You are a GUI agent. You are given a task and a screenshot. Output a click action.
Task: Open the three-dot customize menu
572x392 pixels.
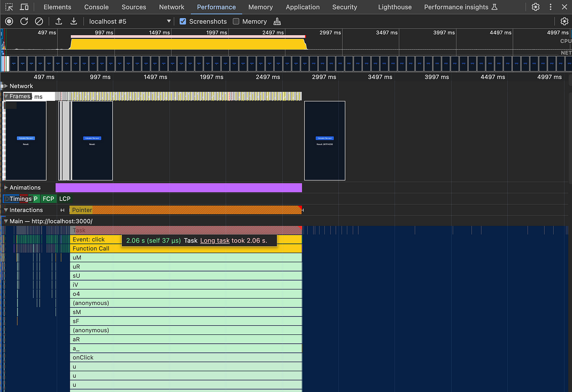point(550,7)
